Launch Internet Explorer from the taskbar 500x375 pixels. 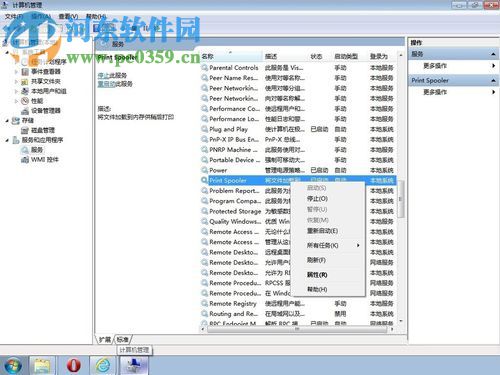(103, 365)
